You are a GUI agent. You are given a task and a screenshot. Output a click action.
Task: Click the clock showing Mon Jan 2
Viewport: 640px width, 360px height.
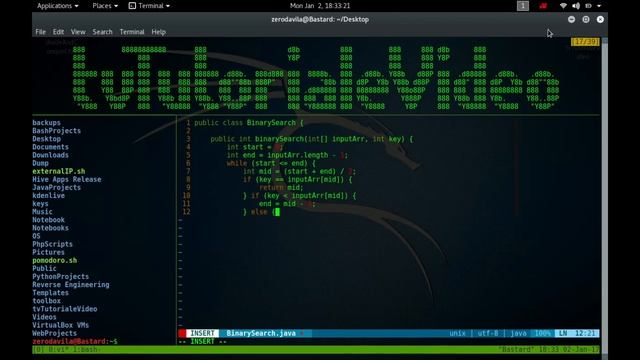pyautogui.click(x=320, y=6)
